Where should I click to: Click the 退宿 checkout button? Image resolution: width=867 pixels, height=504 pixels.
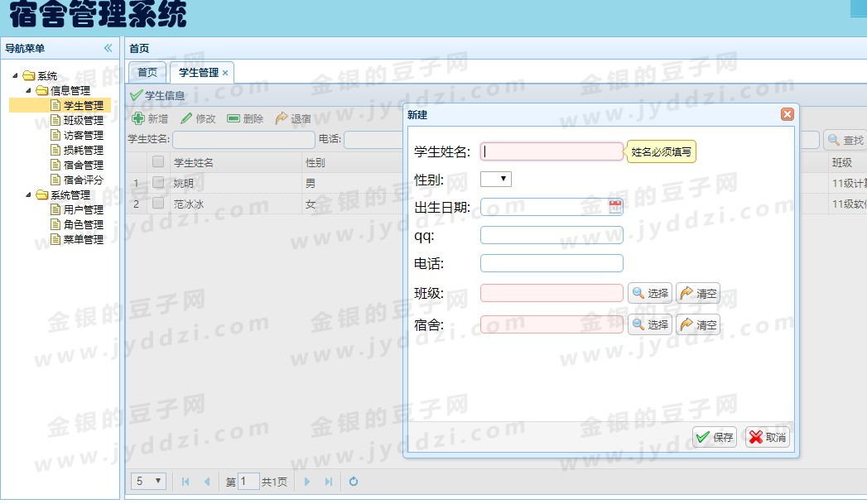(x=293, y=118)
